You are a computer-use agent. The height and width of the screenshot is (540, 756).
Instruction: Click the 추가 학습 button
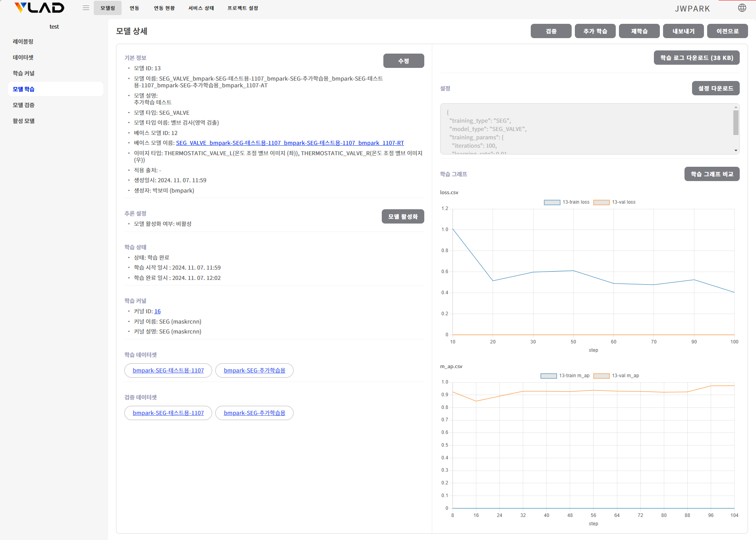pyautogui.click(x=595, y=31)
